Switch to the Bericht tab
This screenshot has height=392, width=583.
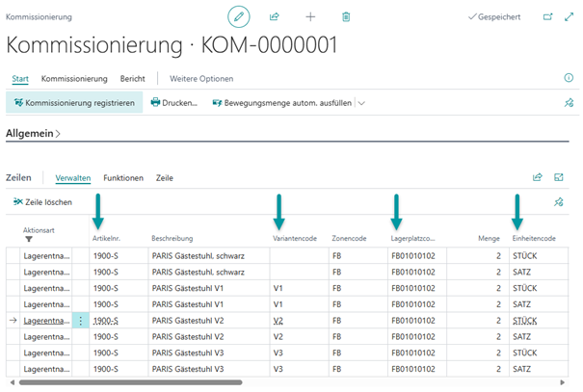[x=133, y=78]
